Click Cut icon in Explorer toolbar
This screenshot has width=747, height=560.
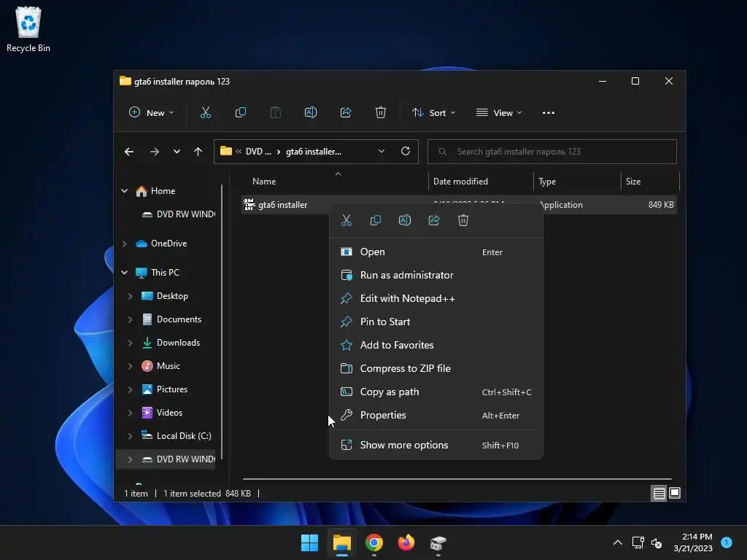click(205, 113)
